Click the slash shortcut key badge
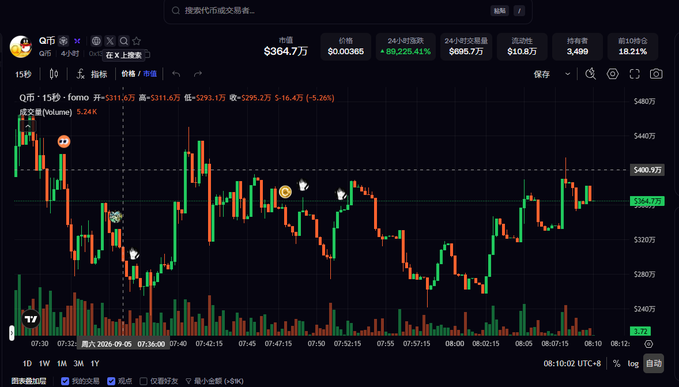This screenshot has height=387, width=679. point(519,10)
